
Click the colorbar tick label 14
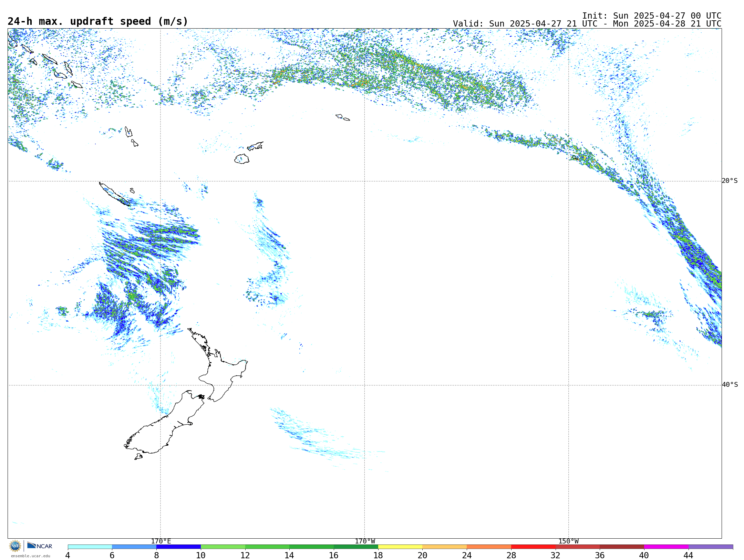289,555
